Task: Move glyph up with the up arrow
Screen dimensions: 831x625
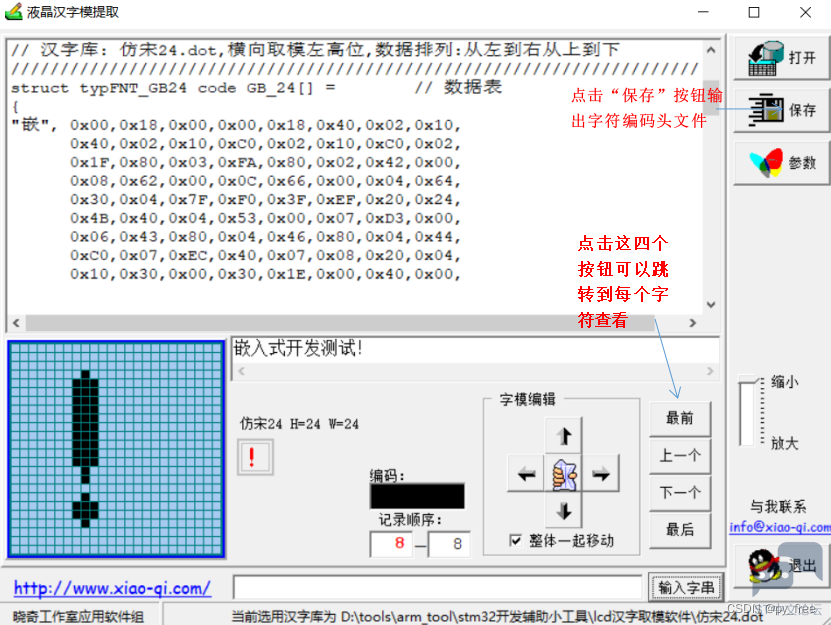Action: point(563,436)
